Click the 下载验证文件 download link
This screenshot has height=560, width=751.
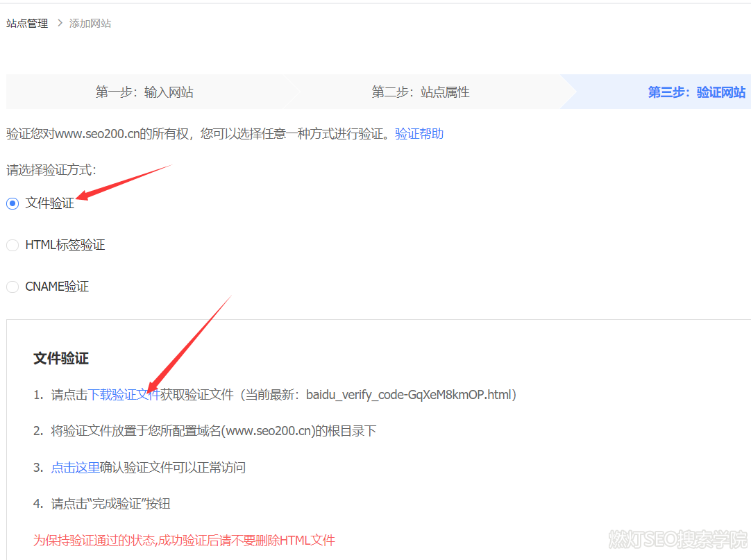click(124, 395)
